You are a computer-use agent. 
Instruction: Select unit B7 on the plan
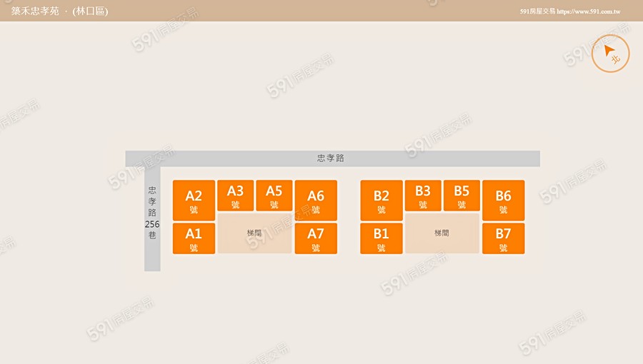click(x=503, y=238)
